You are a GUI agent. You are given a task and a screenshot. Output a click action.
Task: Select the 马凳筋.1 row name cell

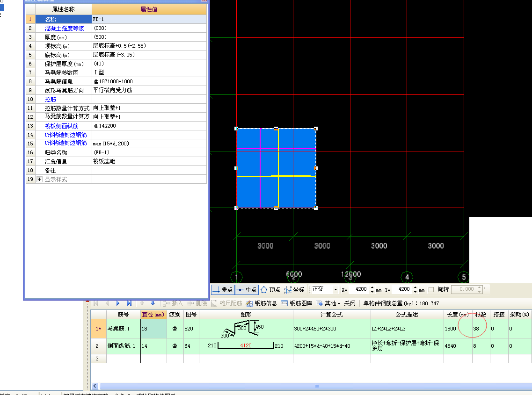tap(123, 329)
